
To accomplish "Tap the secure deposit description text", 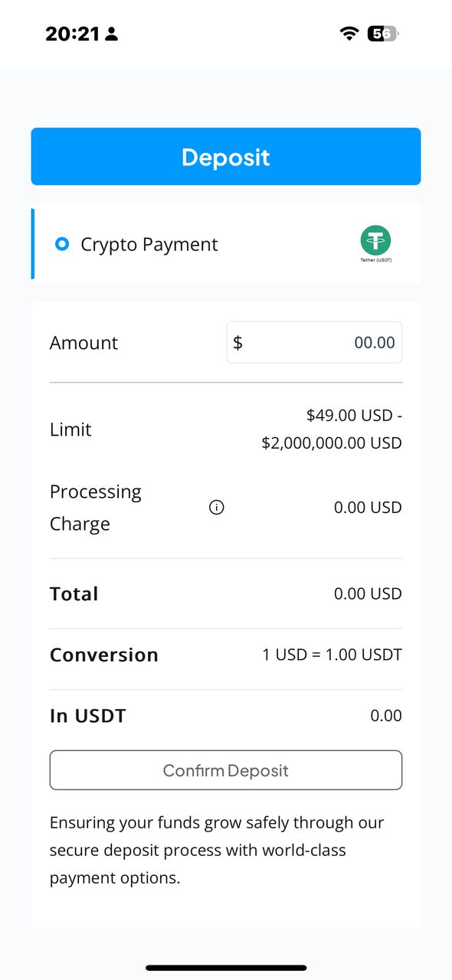I will point(217,850).
